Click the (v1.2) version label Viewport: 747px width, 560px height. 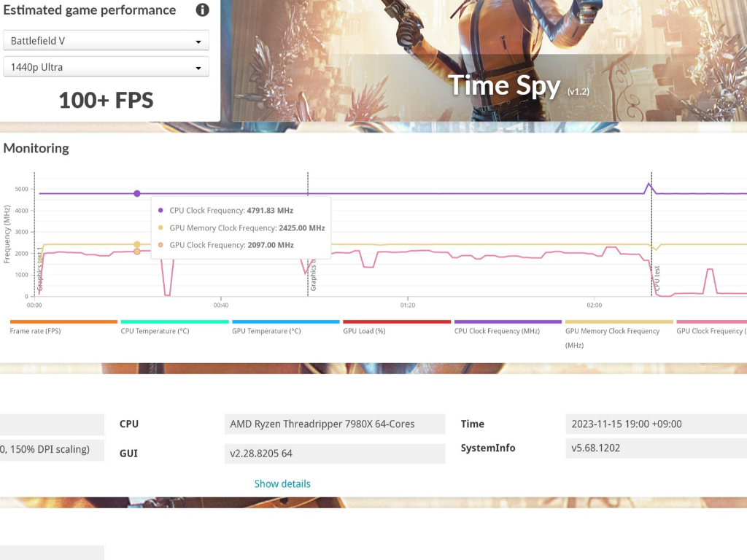point(578,91)
